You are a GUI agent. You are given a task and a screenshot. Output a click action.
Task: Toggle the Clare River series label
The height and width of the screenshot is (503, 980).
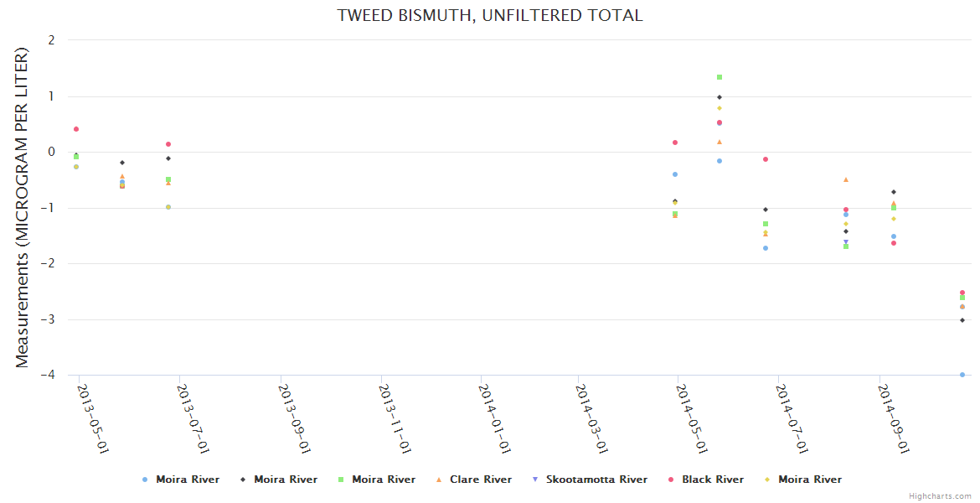click(x=480, y=480)
